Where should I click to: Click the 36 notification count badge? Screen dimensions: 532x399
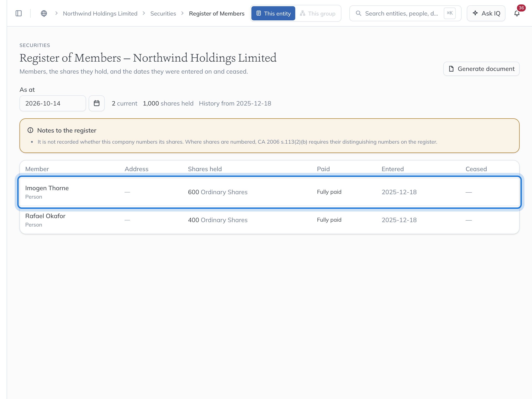pyautogui.click(x=521, y=8)
